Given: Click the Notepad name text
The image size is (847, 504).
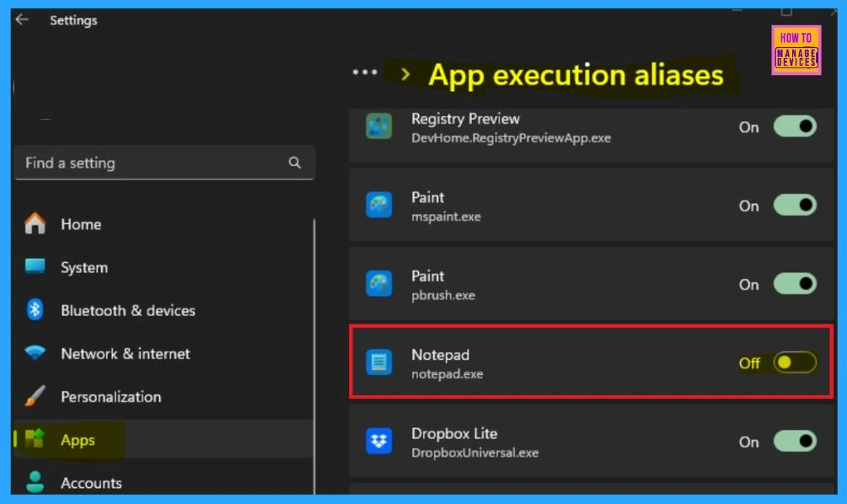Looking at the screenshot, I should click(x=440, y=355).
